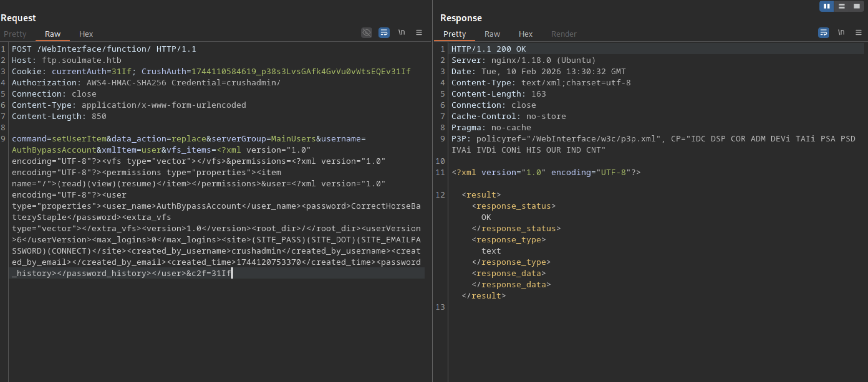Place cursor in request body text
The image size is (868, 382).
(203, 206)
